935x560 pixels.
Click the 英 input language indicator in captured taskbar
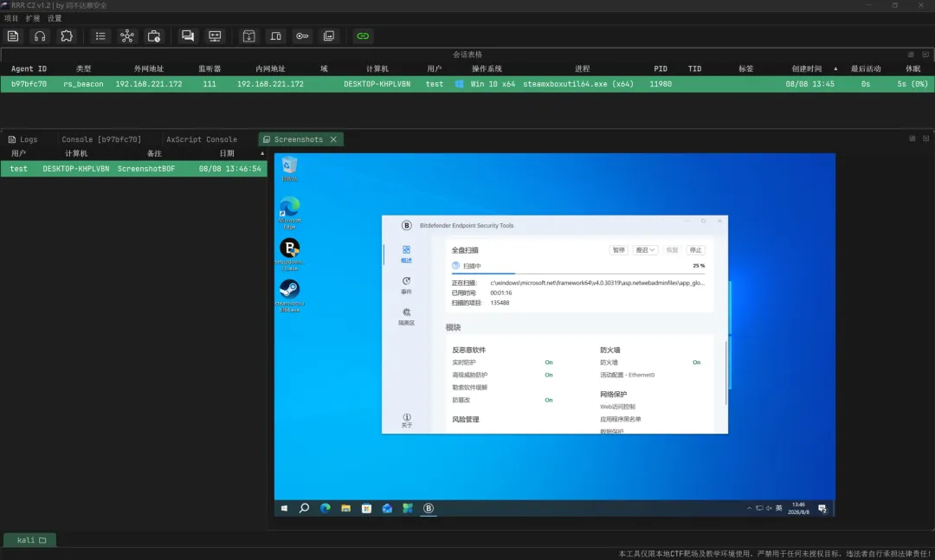coord(779,508)
